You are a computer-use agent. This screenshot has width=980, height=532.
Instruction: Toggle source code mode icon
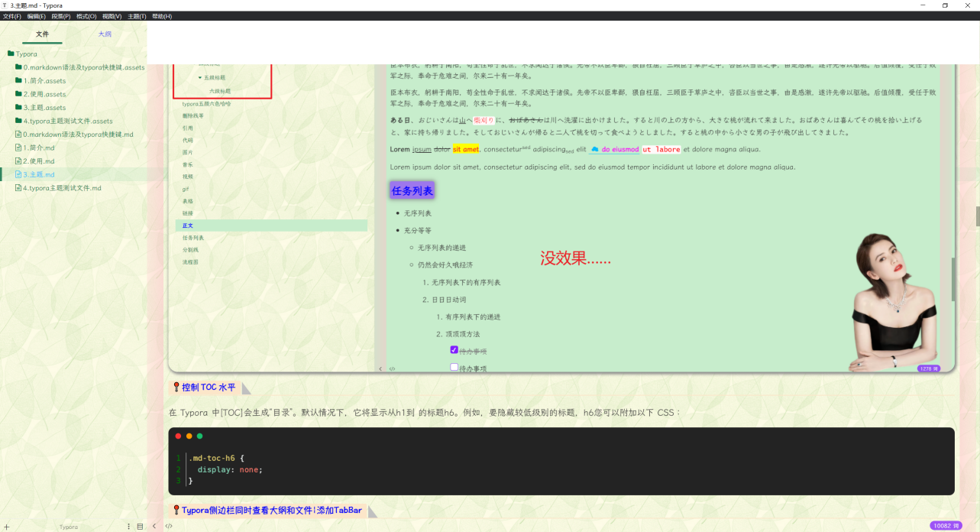[169, 526]
